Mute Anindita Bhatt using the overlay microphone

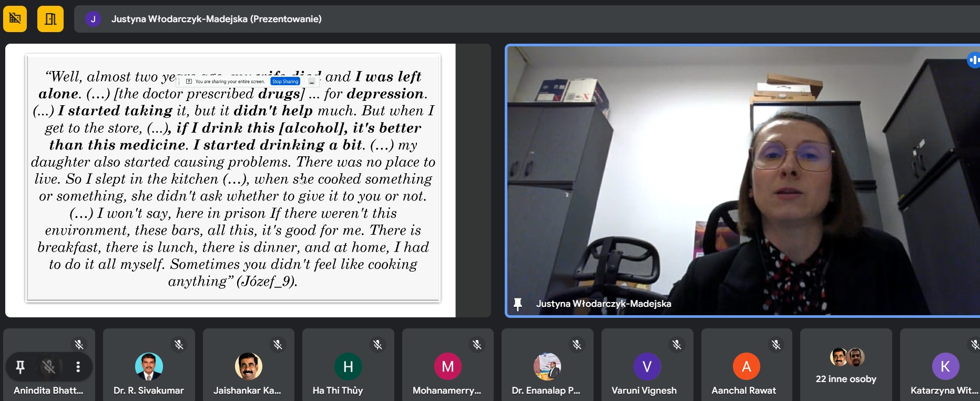49,367
